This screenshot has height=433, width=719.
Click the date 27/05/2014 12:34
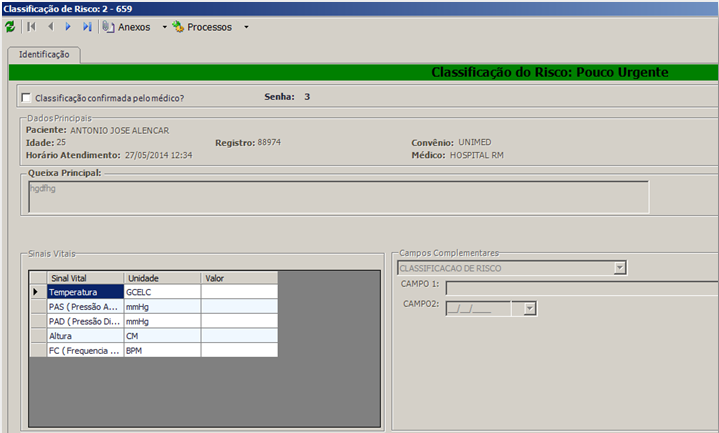(x=159, y=155)
